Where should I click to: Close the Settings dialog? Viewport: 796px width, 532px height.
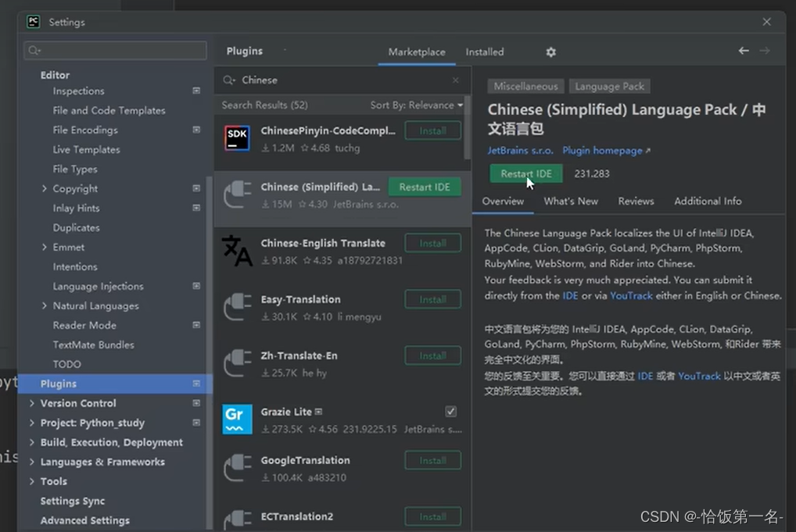(766, 22)
